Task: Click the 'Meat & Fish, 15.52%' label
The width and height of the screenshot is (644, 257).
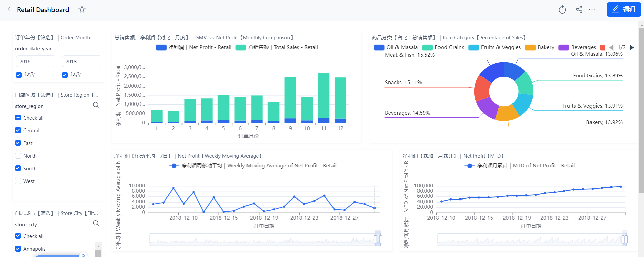Action: [410, 55]
